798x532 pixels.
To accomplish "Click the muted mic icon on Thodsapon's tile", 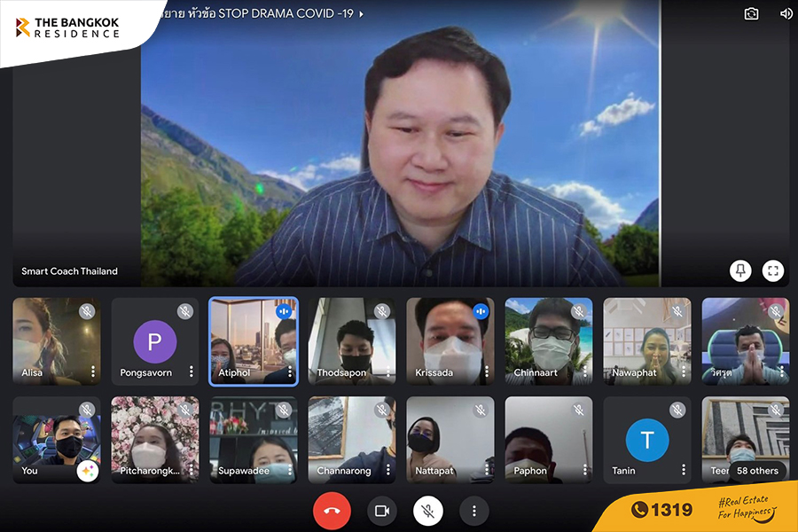I will point(382,311).
